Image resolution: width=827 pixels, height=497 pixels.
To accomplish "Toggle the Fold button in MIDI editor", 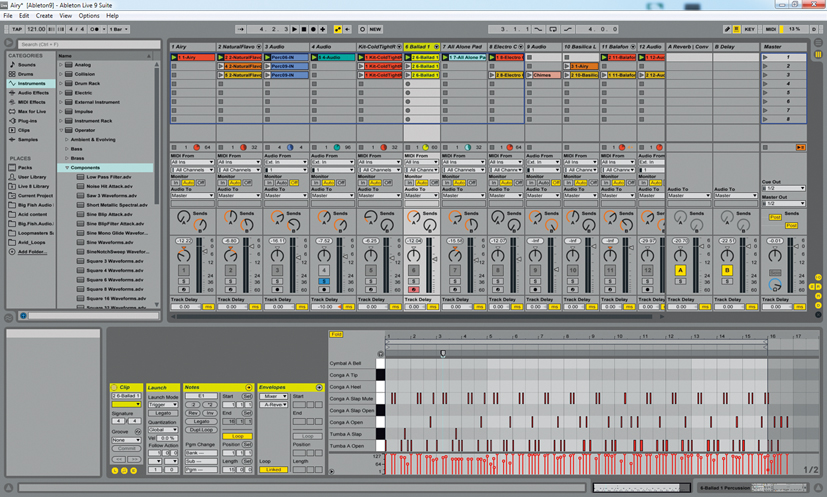I will [x=336, y=334].
